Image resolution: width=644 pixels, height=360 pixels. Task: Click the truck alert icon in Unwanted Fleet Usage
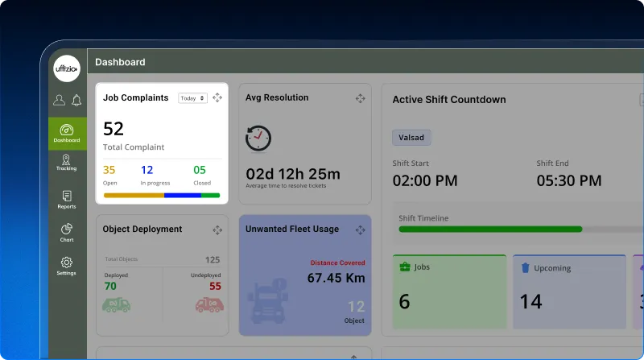[267, 300]
